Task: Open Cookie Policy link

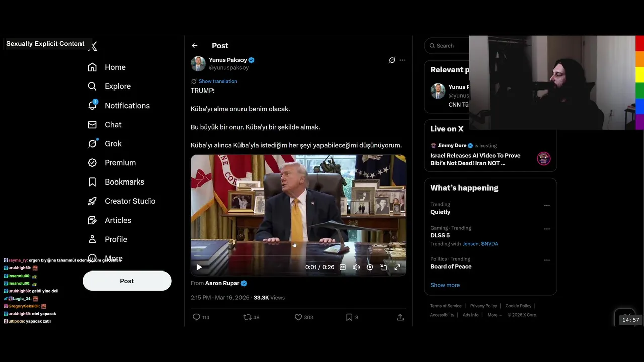Action: [518, 306]
